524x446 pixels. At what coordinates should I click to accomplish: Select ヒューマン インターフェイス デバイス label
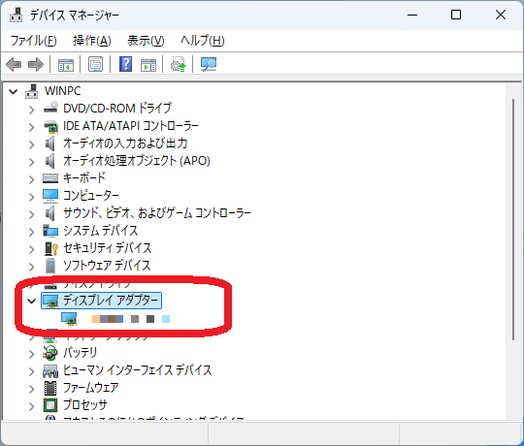click(x=137, y=370)
